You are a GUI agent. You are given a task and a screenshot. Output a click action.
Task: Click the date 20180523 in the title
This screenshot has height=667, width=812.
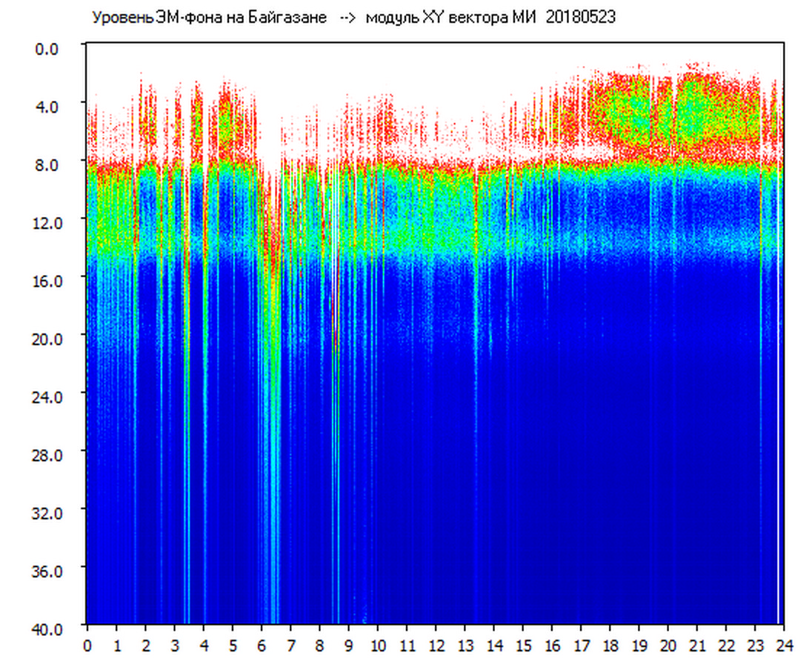[x=581, y=18]
